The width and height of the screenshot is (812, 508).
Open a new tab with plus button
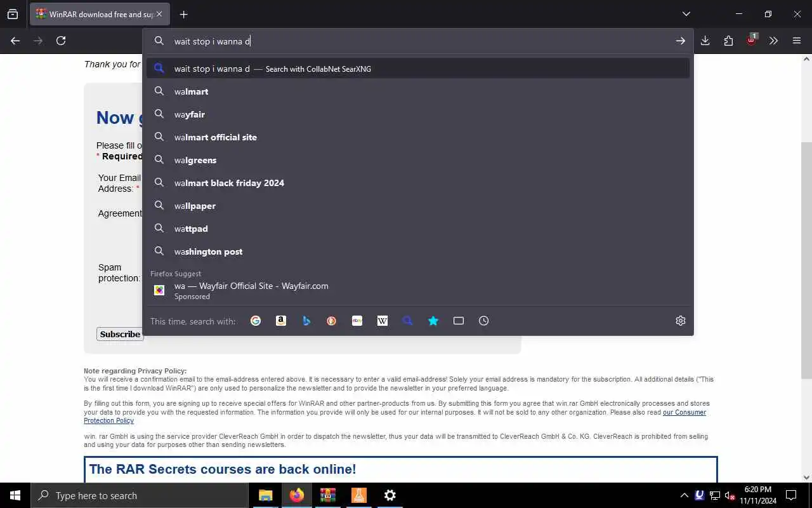[183, 14]
